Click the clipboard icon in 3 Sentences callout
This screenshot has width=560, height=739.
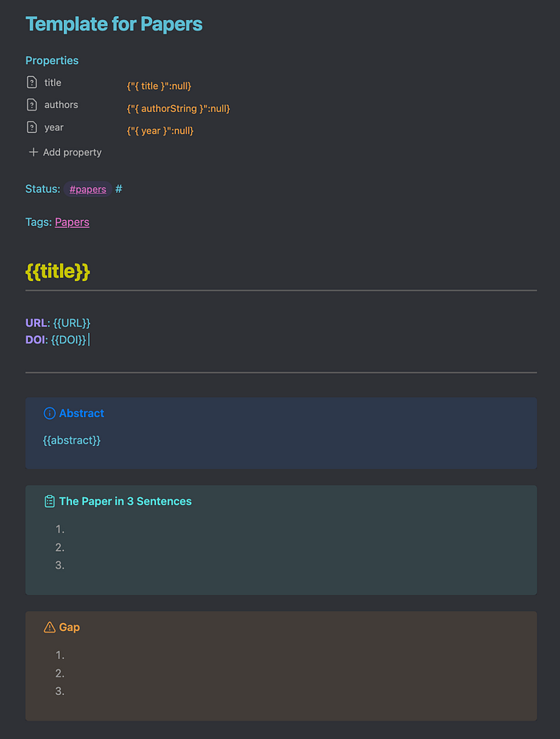[50, 501]
